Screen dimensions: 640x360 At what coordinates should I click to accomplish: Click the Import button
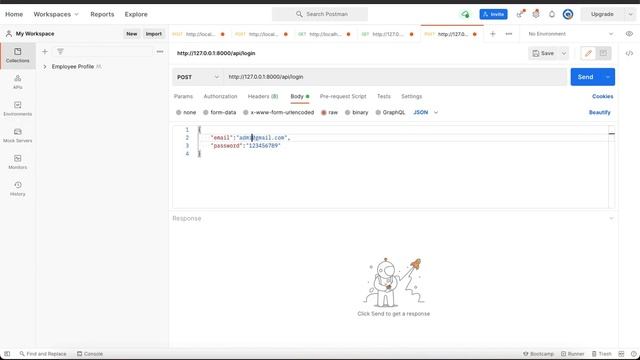coord(154,34)
